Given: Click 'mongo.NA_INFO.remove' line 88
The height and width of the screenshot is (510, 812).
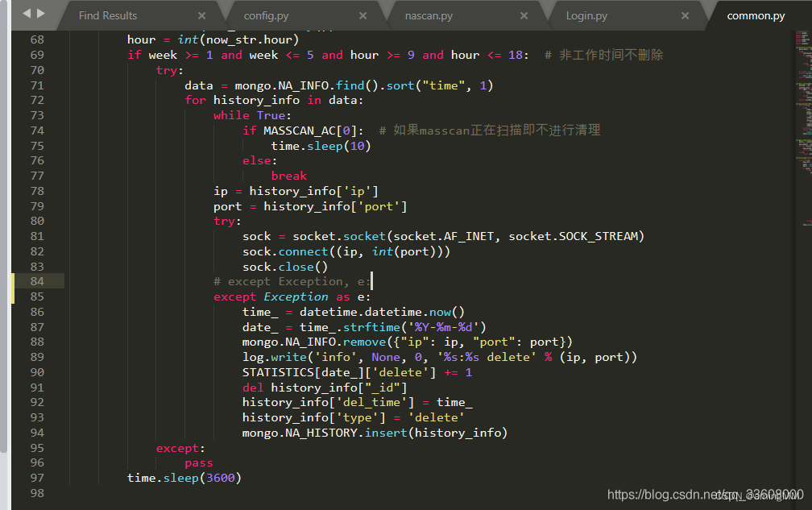Looking at the screenshot, I should tap(408, 342).
